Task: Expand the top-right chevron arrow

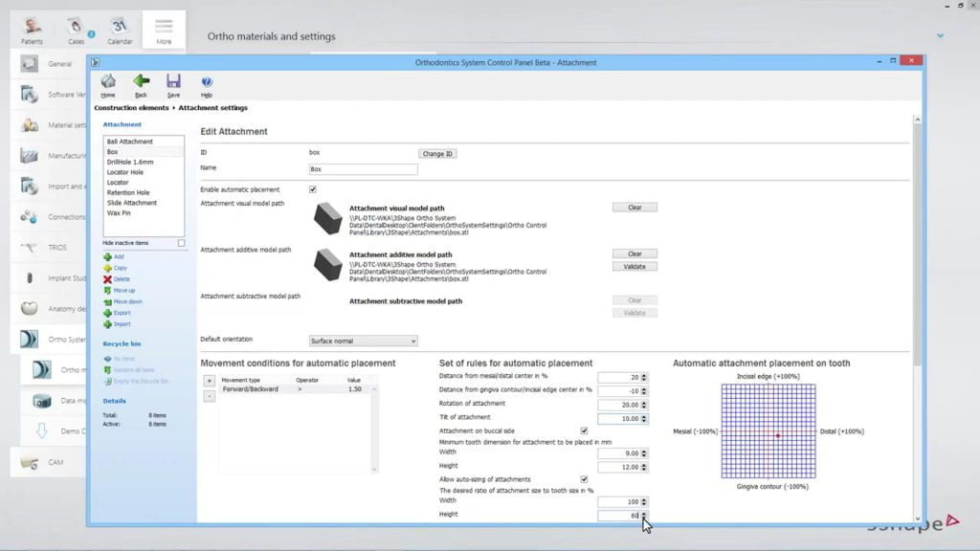Action: [941, 35]
